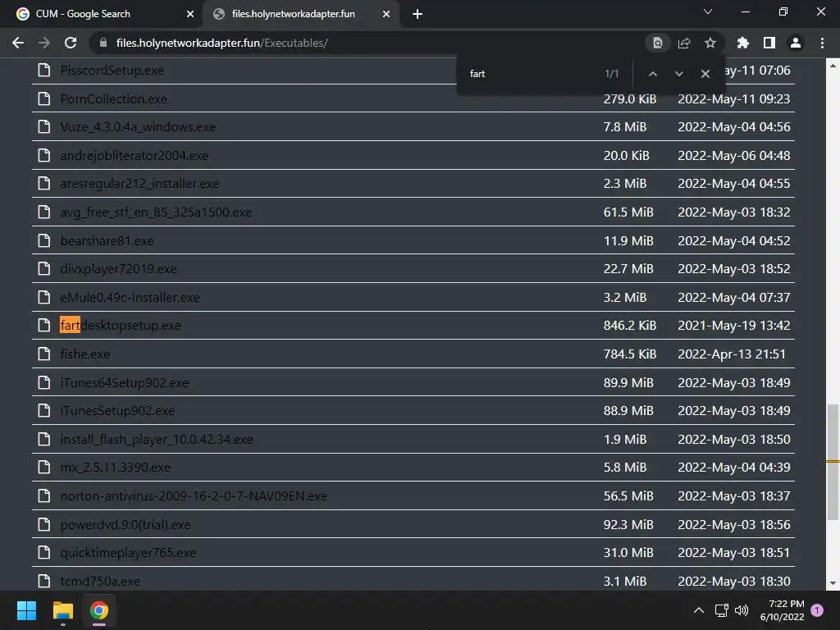Click the find-in-page address bar icon
Screen dimensions: 840x630
[657, 43]
